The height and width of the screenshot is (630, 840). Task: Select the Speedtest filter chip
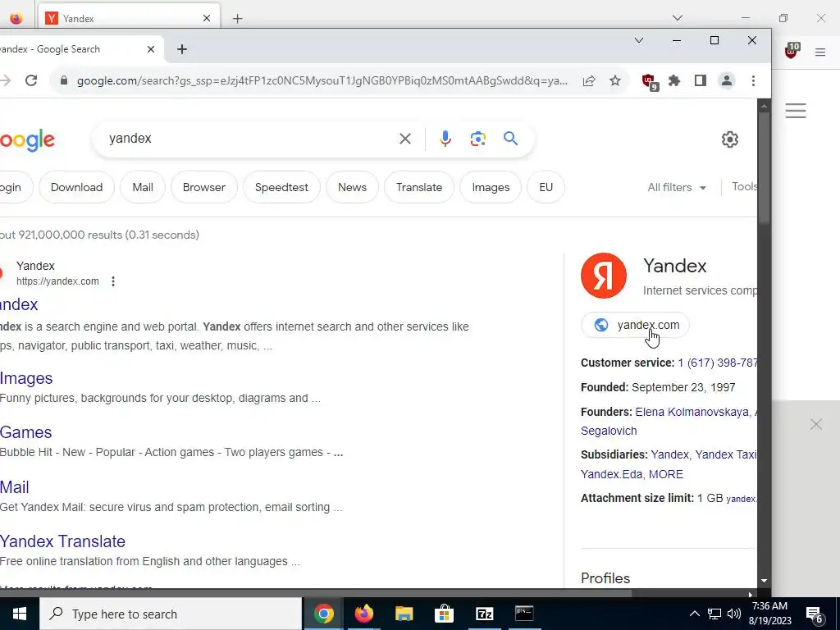click(x=282, y=188)
